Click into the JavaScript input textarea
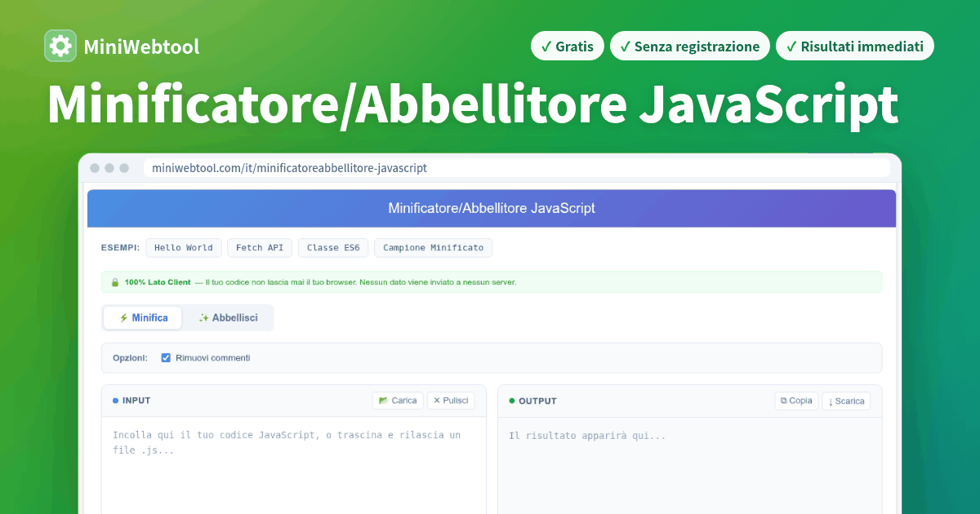 pos(293,466)
